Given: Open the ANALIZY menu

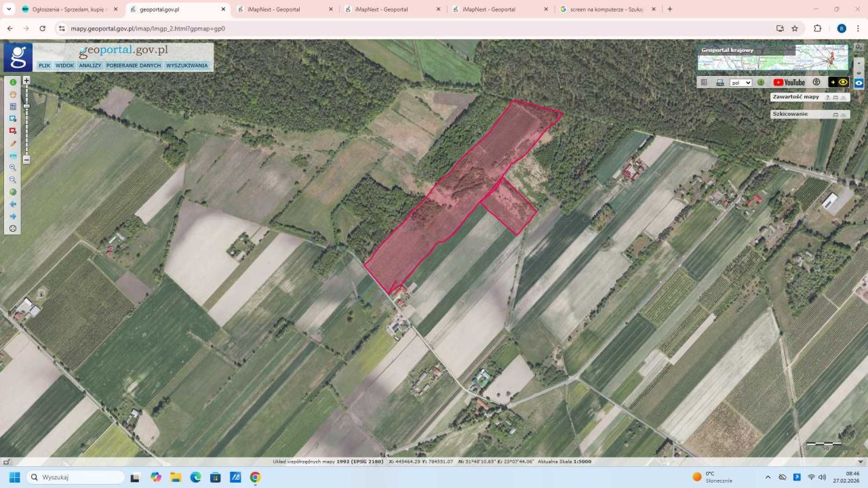Looking at the screenshot, I should (90, 66).
